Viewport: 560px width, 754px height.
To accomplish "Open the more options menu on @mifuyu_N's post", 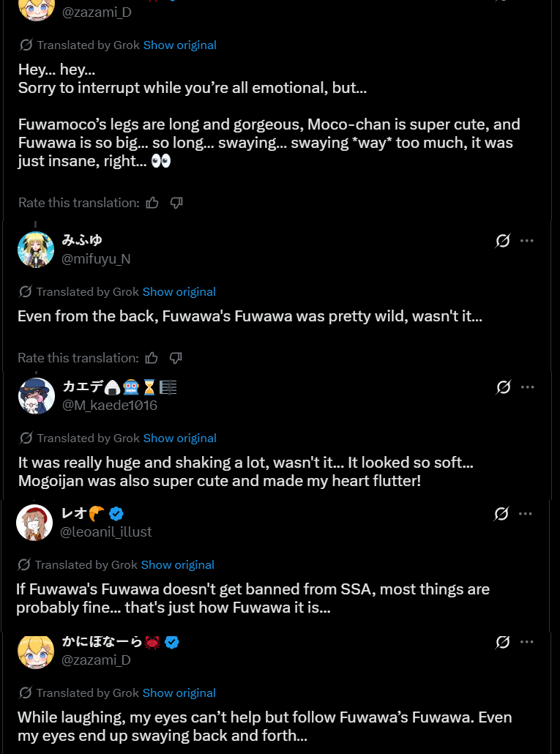I will [527, 240].
